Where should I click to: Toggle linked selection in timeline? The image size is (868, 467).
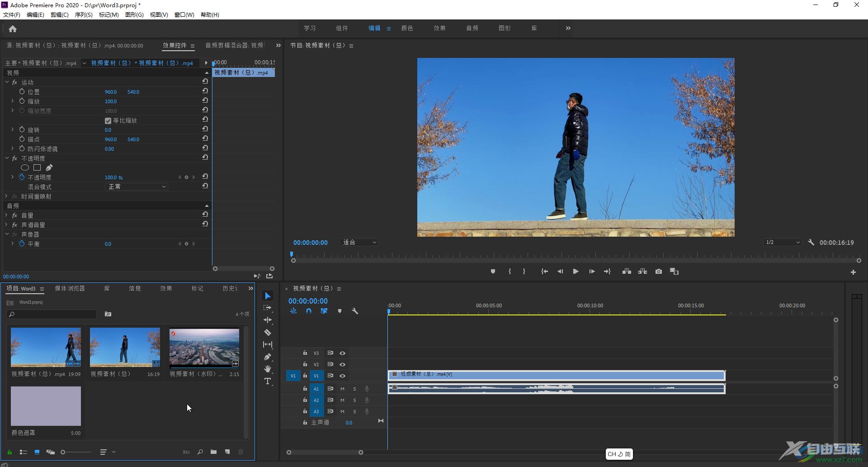[x=324, y=311]
